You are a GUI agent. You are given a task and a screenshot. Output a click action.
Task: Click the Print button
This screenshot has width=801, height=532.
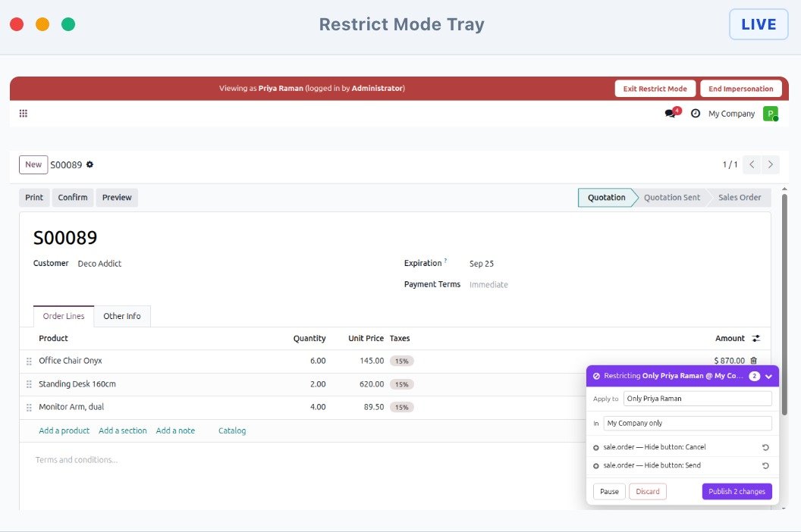(34, 198)
